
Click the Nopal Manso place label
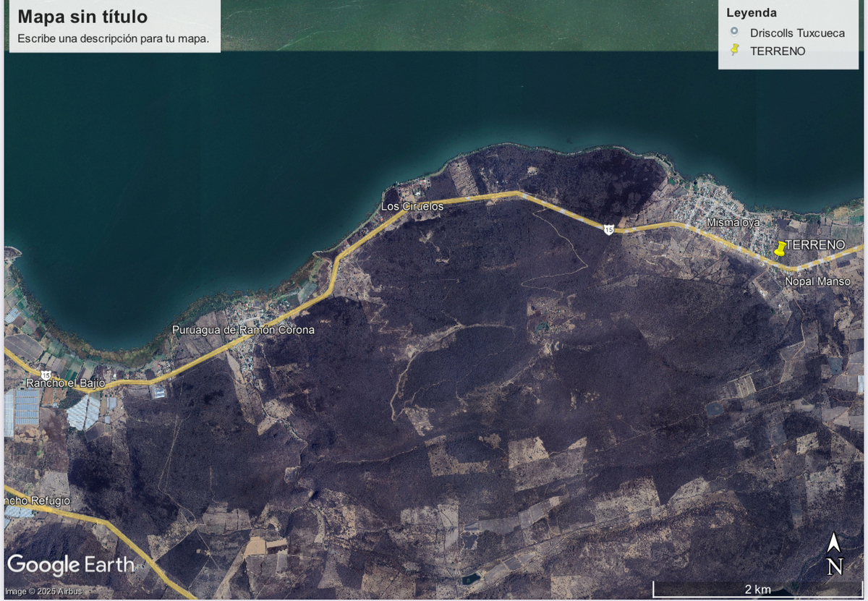(x=818, y=281)
